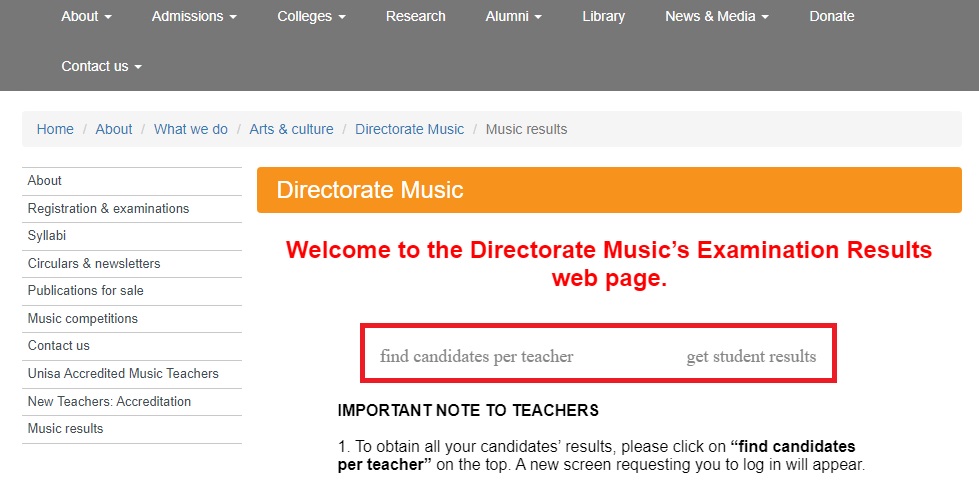This screenshot has height=482, width=979.
Task: Expand the About dropdown in top navigation
Action: [86, 16]
